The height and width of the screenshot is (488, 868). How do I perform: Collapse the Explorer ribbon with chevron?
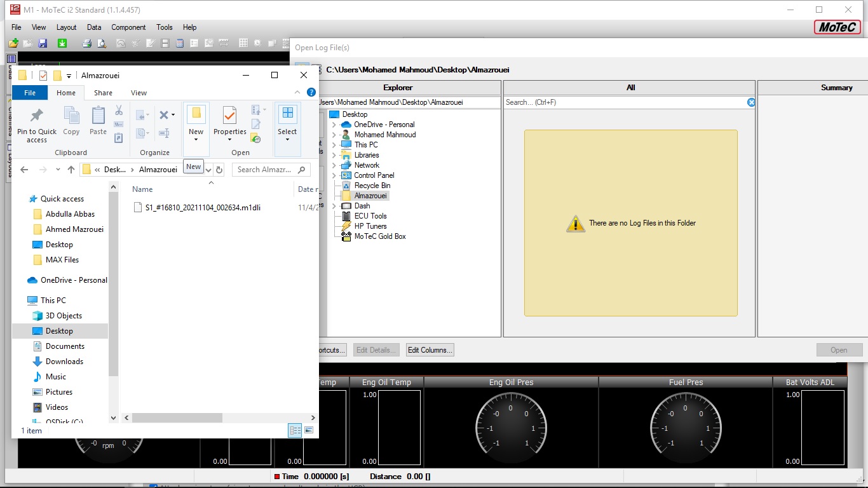click(298, 92)
